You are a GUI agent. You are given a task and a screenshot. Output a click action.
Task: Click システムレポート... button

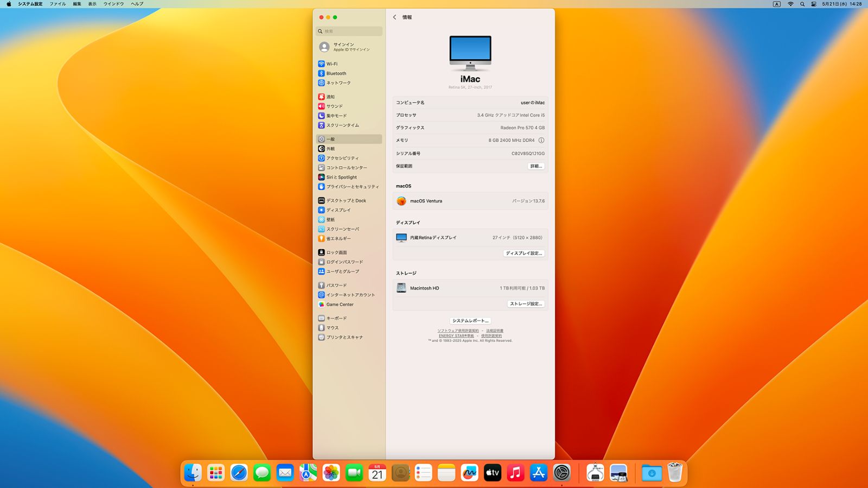click(470, 321)
